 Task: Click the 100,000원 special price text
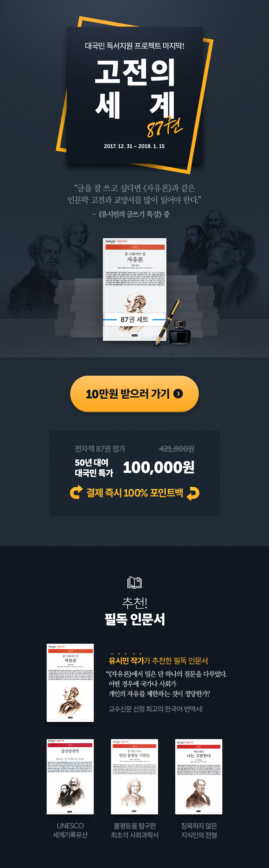[159, 467]
